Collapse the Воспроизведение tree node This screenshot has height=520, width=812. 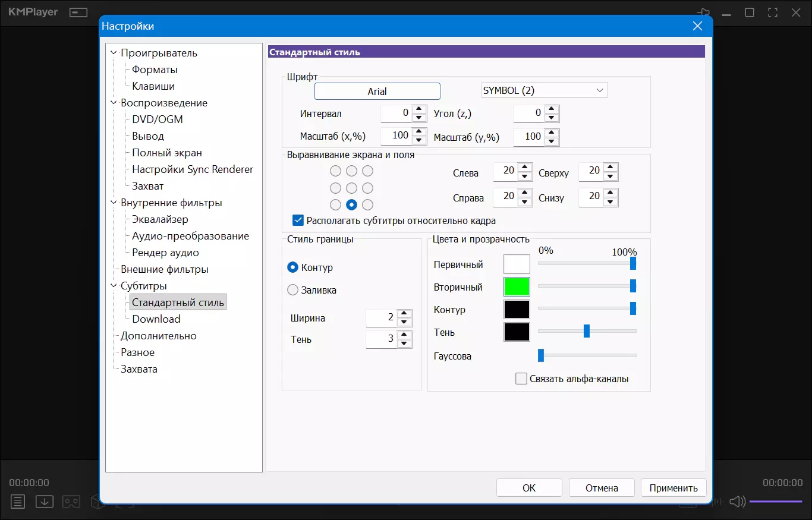click(x=114, y=103)
